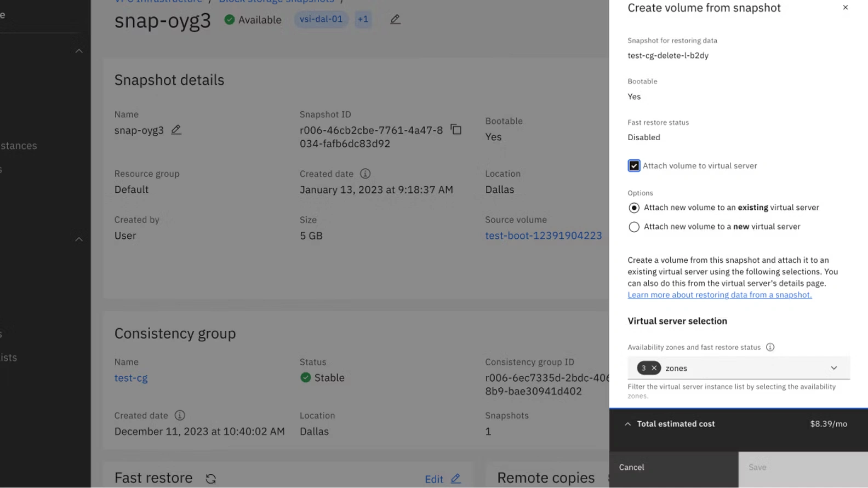The image size is (868, 488).
Task: Click the Cancel button
Action: point(632,467)
